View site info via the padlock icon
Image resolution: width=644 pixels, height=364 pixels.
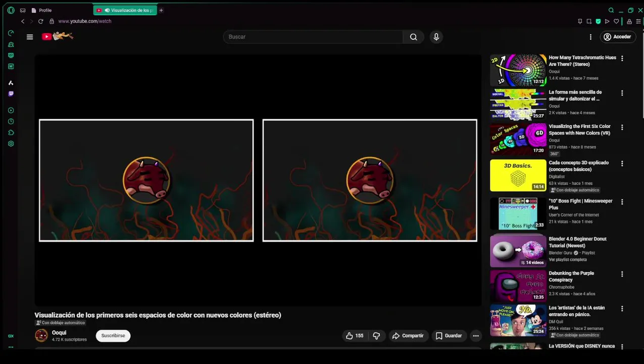point(52,21)
